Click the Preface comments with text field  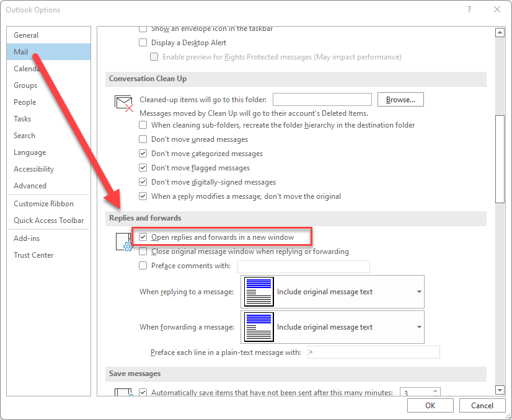[303, 266]
